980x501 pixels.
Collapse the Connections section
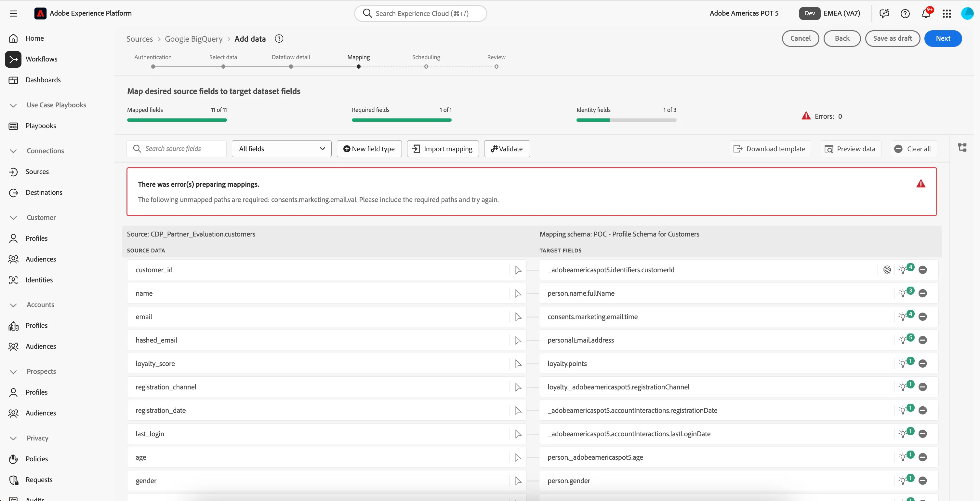pos(13,151)
